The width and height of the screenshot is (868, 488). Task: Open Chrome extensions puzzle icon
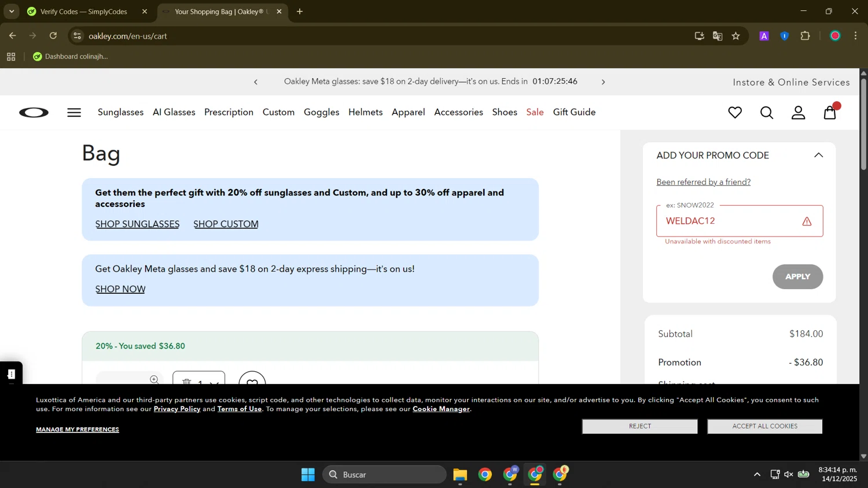(x=806, y=36)
